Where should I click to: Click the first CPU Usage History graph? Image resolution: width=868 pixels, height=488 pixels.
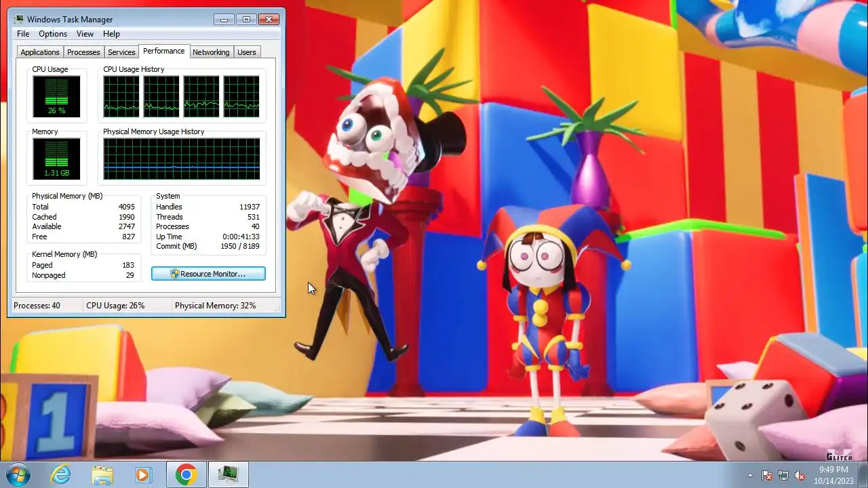coord(121,96)
